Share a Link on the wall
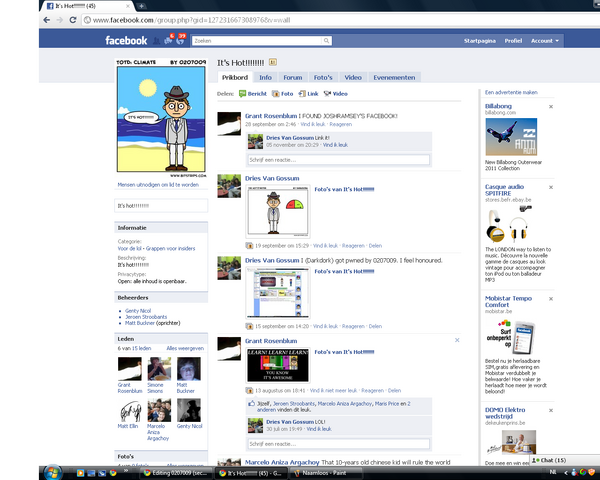600x480 pixels. pos(308,94)
